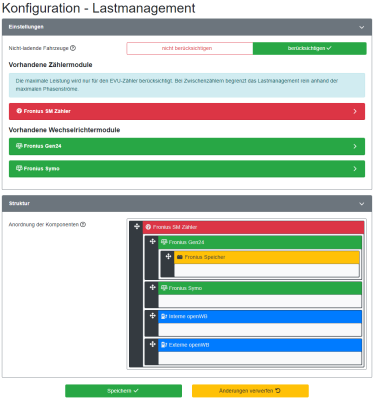
Task: Click the solar panel icon on Fronius Gen24 module bar
Action: [19, 146]
